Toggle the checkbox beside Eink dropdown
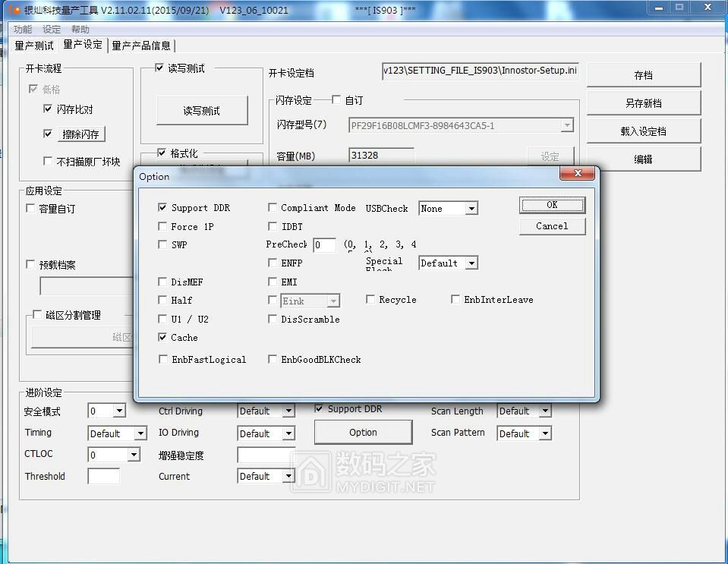 [273, 301]
